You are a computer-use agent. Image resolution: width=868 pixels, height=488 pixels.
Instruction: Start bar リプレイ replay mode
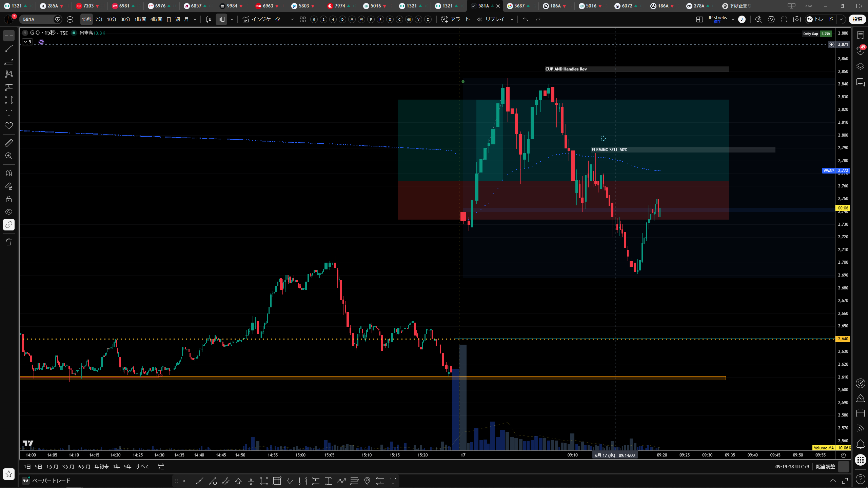(x=490, y=19)
